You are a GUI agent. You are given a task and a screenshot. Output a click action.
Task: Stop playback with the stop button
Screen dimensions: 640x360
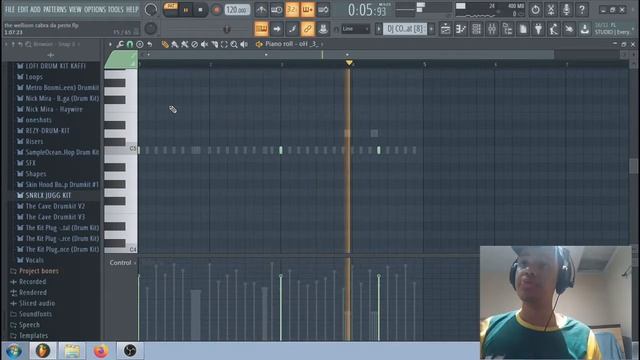[200, 9]
